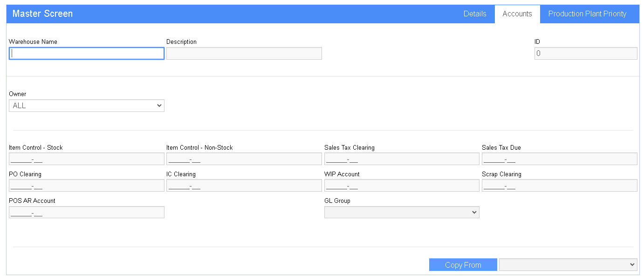Select the PO Clearing account field
This screenshot has height=277, width=644.
(87, 186)
